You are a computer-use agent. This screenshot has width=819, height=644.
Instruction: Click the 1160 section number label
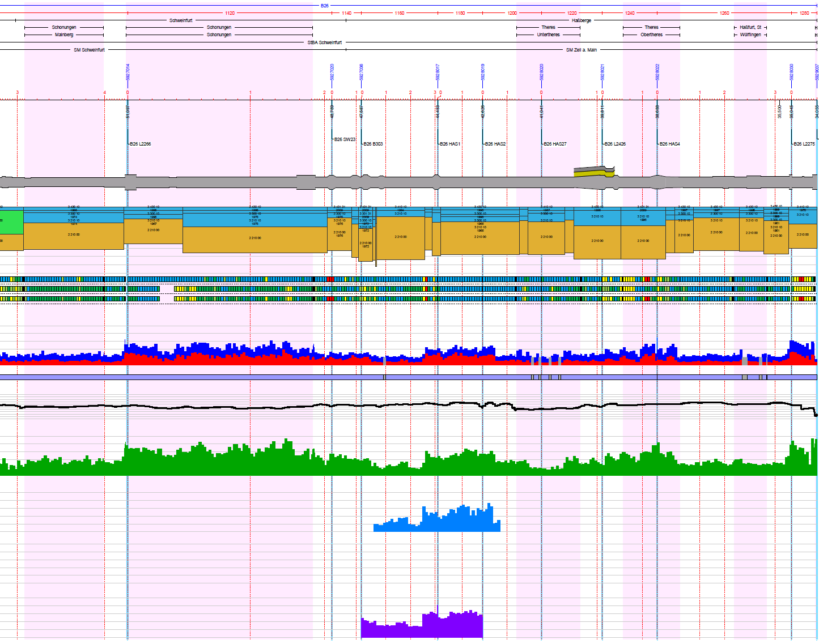(x=400, y=13)
